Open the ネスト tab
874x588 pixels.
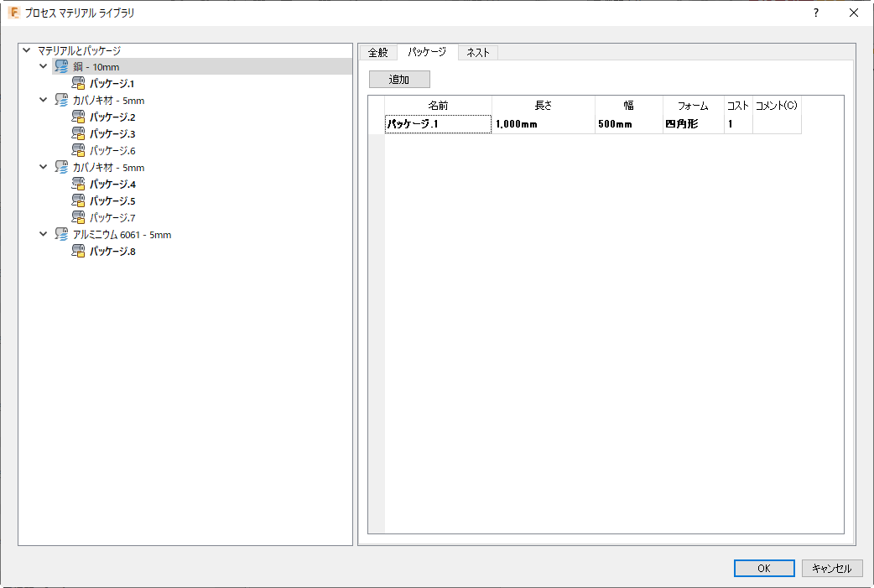pyautogui.click(x=478, y=52)
